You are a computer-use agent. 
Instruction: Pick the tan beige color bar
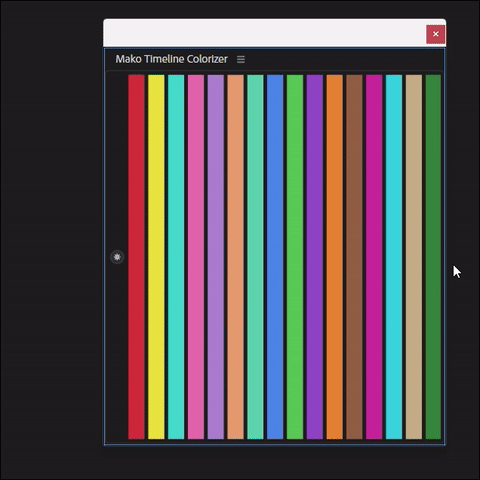[414, 257]
